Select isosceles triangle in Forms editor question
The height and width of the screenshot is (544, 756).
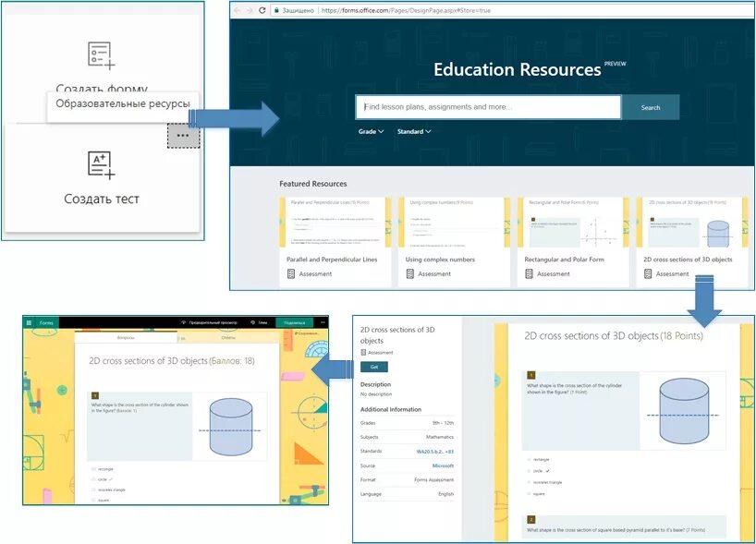pyautogui.click(x=94, y=490)
